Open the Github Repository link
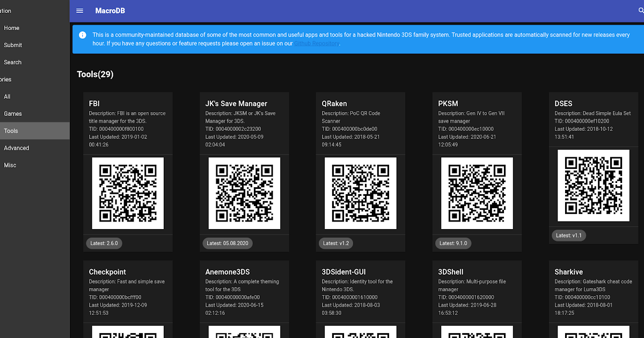644x338 pixels. click(x=317, y=43)
